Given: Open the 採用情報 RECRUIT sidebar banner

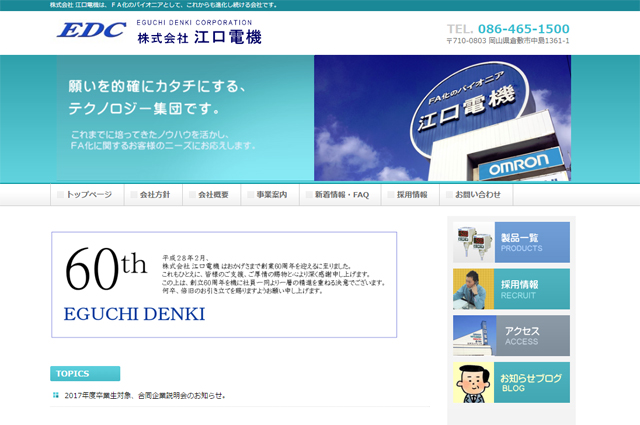Looking at the screenshot, I should click(511, 289).
